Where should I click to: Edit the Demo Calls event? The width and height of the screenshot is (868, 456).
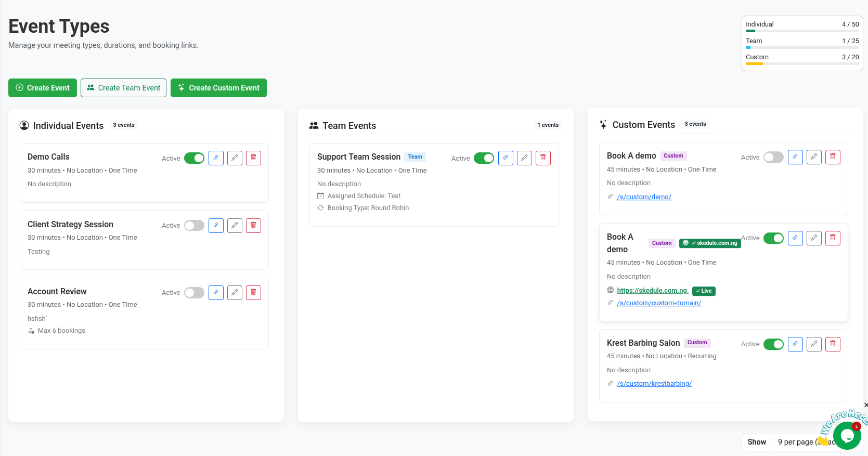[235, 158]
